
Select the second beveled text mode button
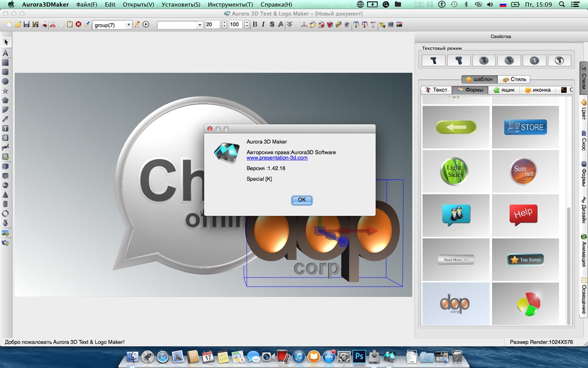(459, 60)
